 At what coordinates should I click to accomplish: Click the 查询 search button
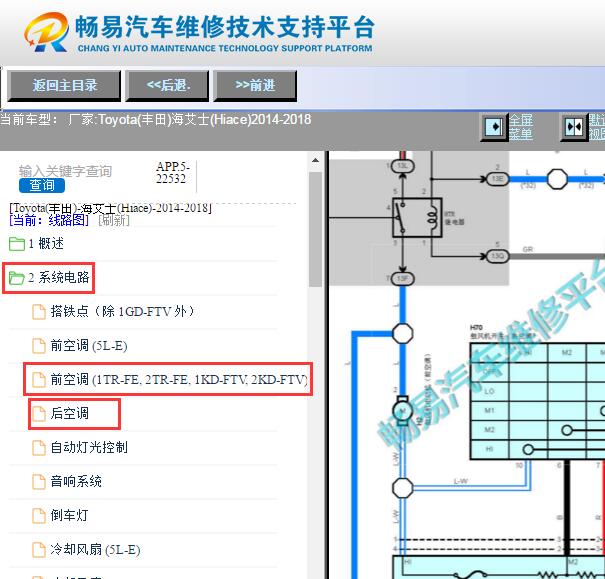tap(42, 186)
